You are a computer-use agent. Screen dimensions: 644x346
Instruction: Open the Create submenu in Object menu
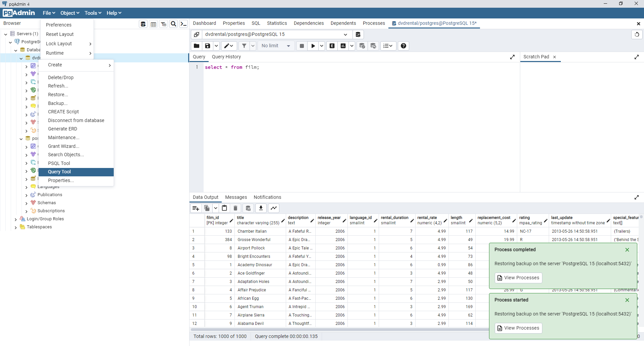(x=76, y=65)
